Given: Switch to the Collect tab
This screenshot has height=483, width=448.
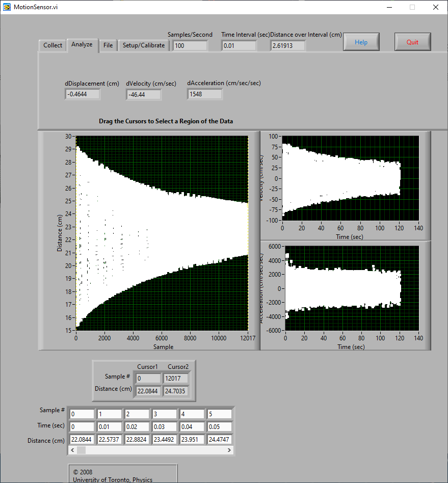Looking at the screenshot, I should 52,45.
